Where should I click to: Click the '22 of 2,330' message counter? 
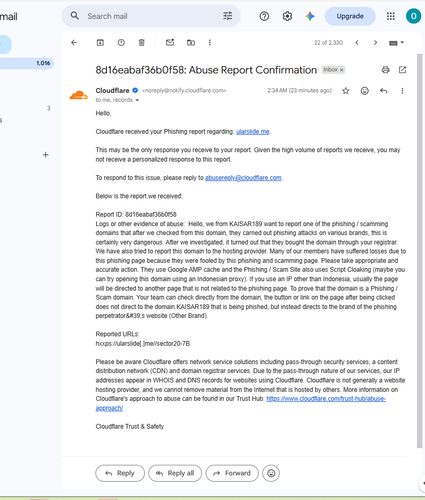click(x=328, y=43)
